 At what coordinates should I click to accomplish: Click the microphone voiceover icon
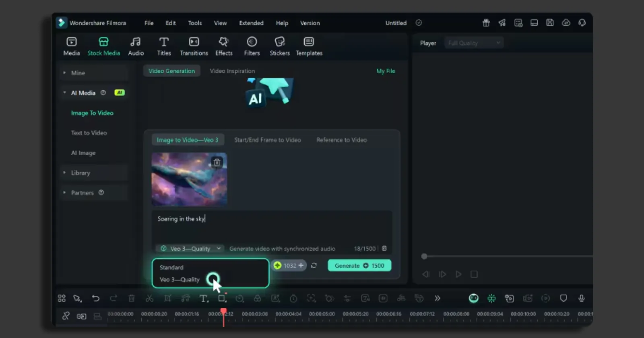click(x=581, y=298)
